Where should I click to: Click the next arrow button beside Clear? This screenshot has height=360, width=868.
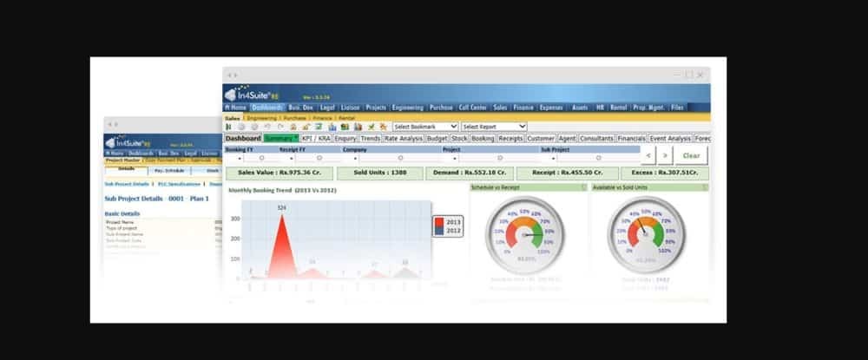664,155
